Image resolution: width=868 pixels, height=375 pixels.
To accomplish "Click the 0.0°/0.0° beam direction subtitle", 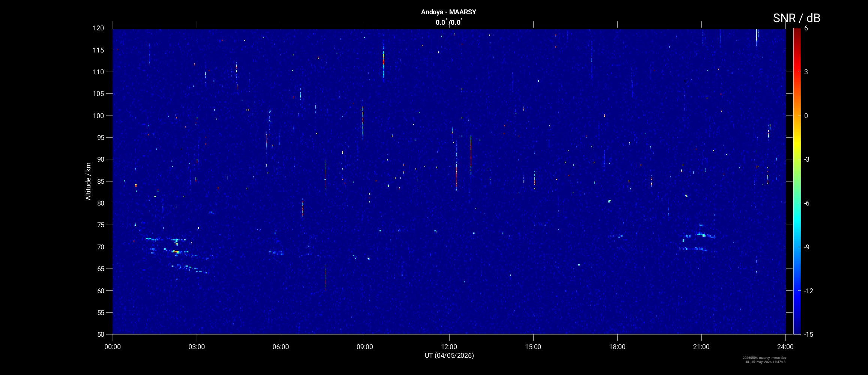I will [x=448, y=22].
